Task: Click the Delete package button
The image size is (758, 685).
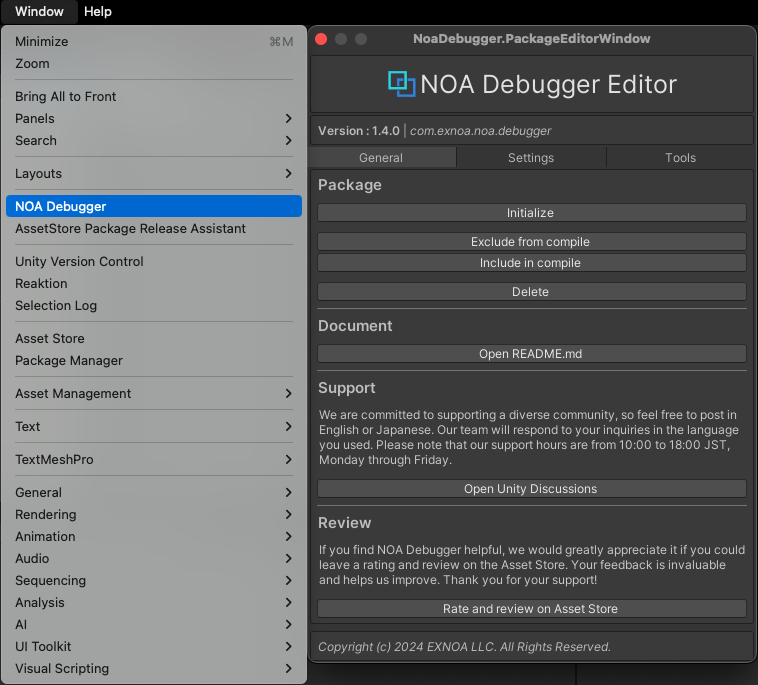Action: [531, 291]
